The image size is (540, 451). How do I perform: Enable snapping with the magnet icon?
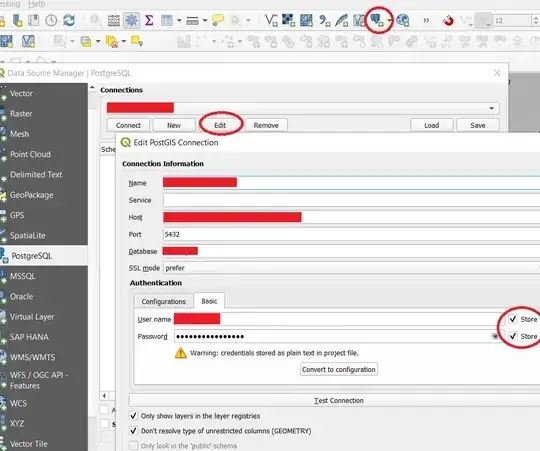point(448,21)
